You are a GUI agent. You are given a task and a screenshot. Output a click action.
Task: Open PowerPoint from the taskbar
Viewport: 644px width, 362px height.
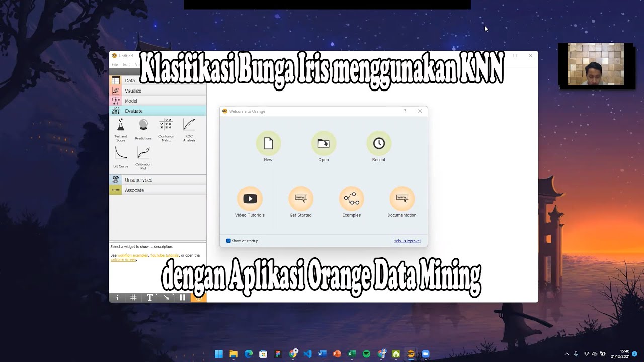(337, 354)
